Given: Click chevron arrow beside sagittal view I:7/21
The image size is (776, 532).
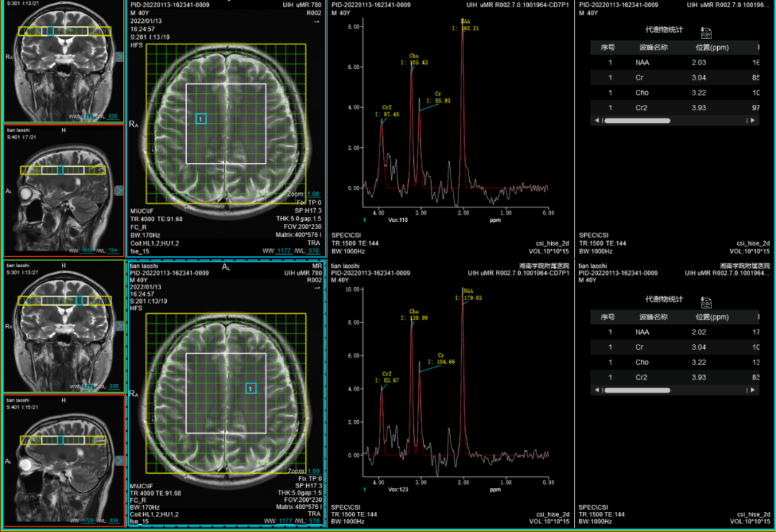Looking at the screenshot, I should point(119,190).
